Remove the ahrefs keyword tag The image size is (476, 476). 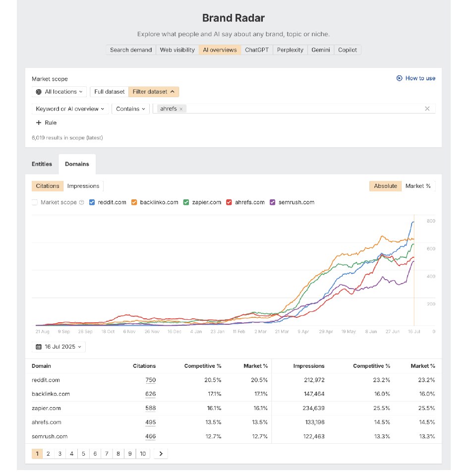181,109
